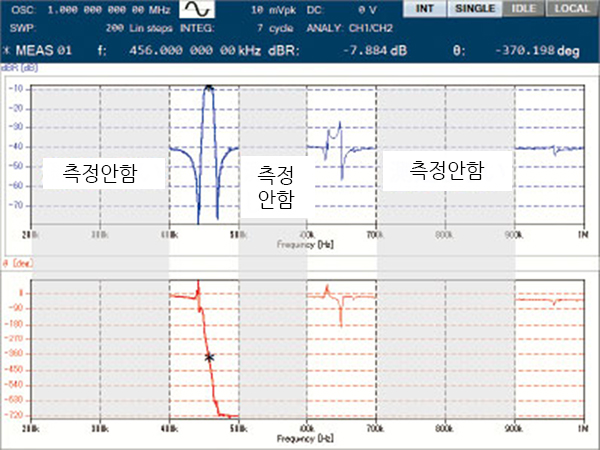Click the upper plot Frequency [Hz] label
The image size is (600, 450).
pyautogui.click(x=305, y=244)
